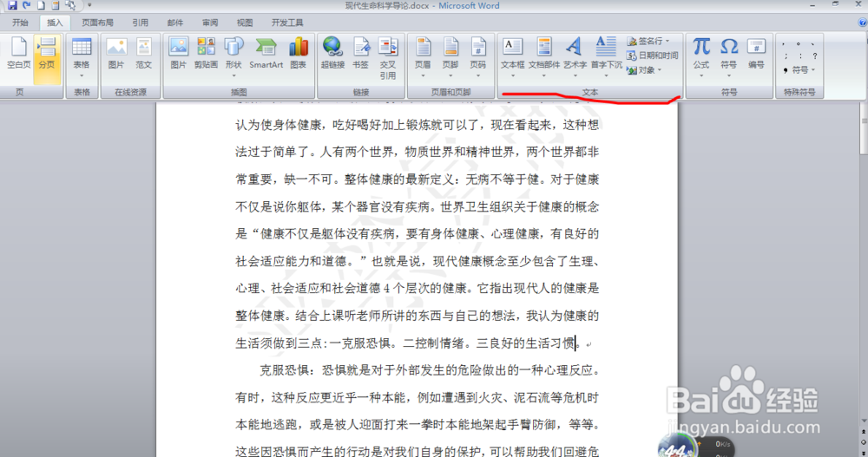This screenshot has width=868, height=457.
Task: Insert the 。 full stop special symbol
Action: pyautogui.click(x=799, y=43)
